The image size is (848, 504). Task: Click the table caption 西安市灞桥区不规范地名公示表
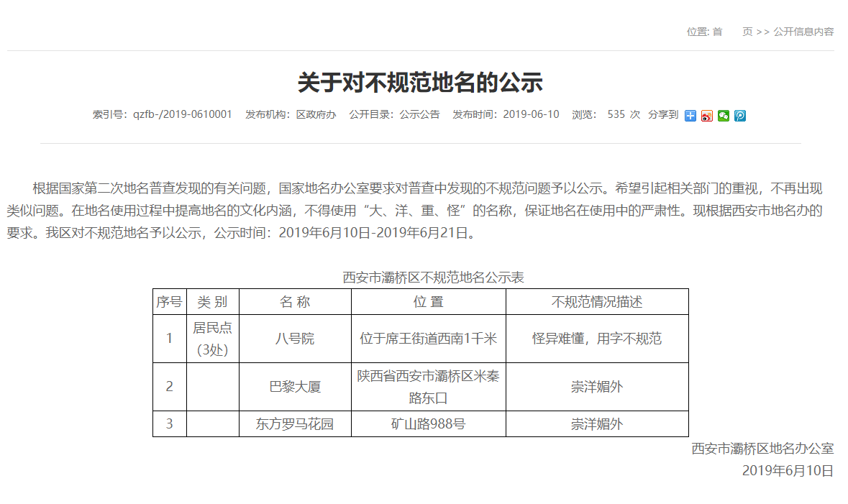(433, 278)
